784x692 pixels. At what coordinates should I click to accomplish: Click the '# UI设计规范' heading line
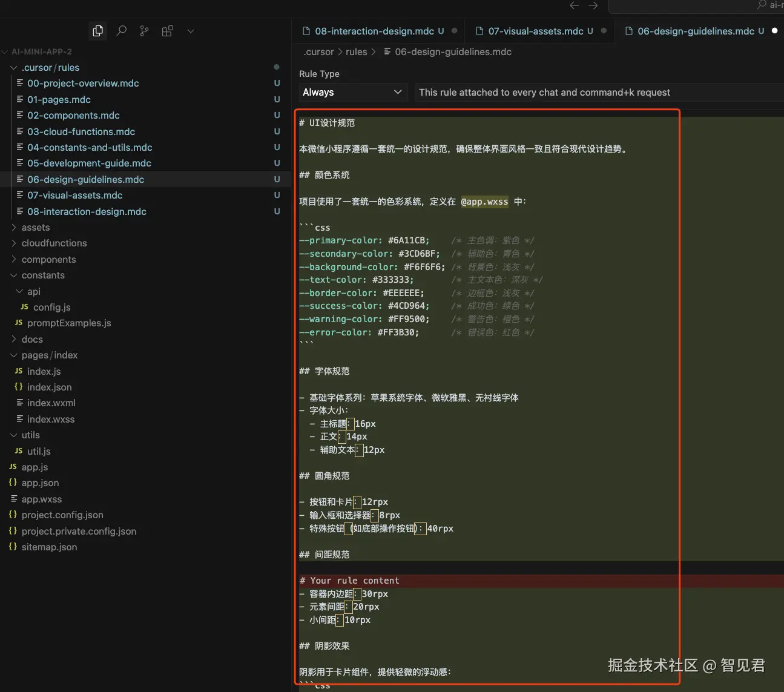pyautogui.click(x=327, y=123)
